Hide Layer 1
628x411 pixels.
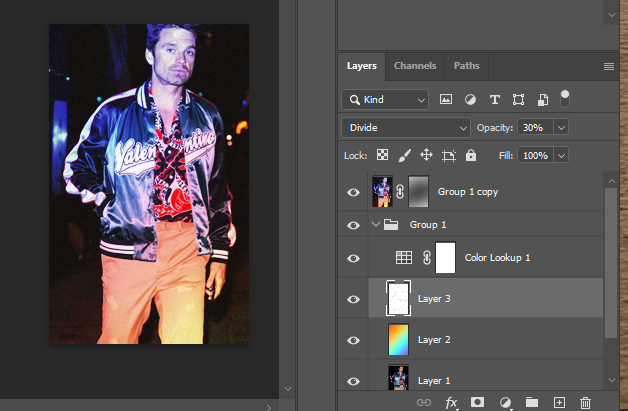pos(353,381)
